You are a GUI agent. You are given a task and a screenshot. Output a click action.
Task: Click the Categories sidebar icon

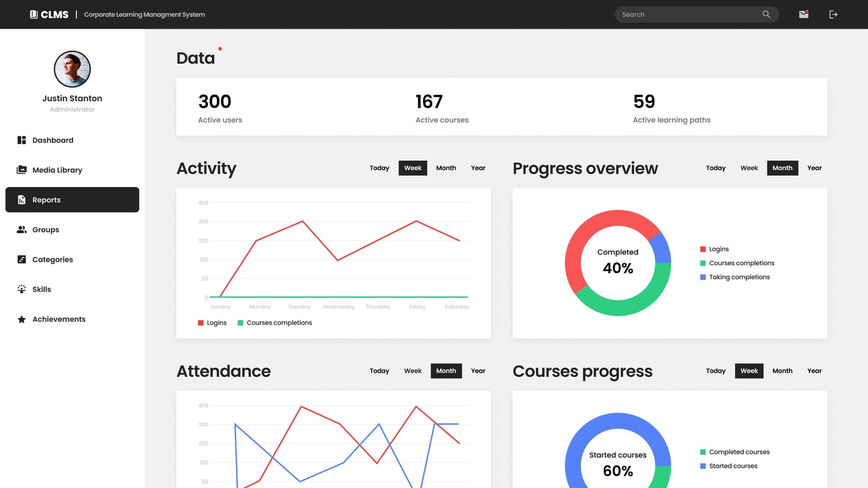pyautogui.click(x=22, y=260)
